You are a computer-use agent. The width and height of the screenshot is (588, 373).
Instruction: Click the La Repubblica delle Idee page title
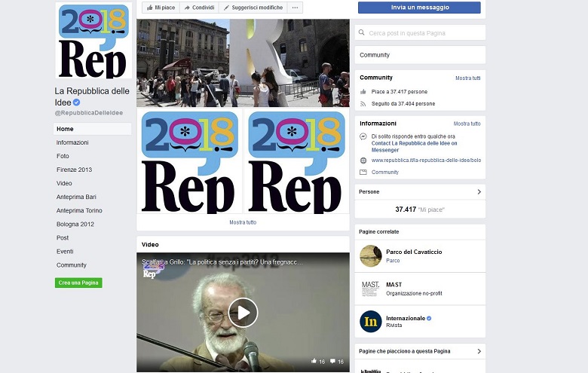pyautogui.click(x=92, y=96)
